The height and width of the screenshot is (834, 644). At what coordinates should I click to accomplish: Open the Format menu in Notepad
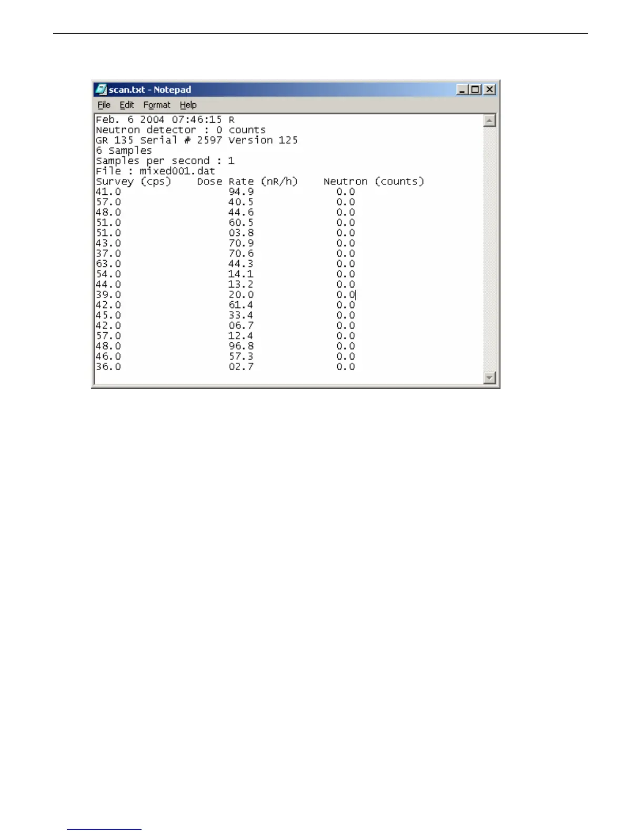pos(157,105)
